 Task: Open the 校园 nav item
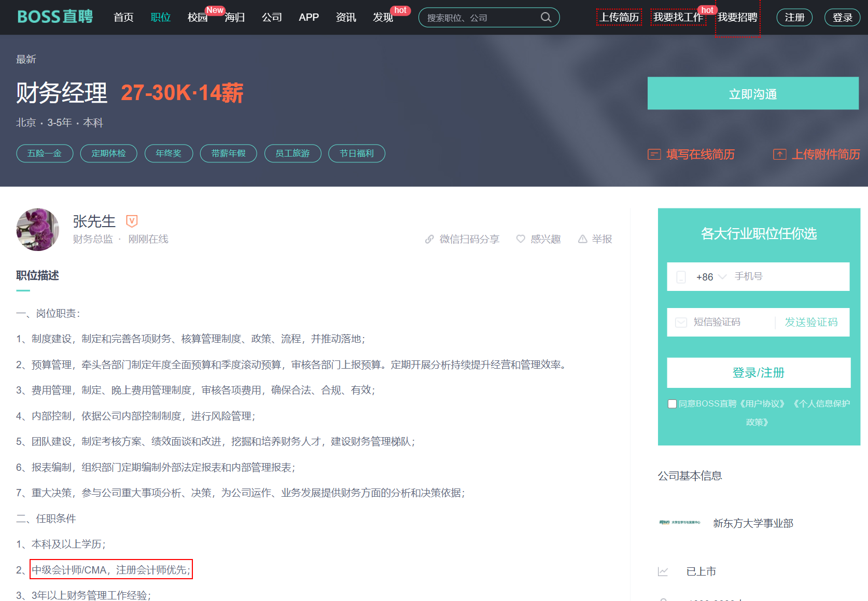point(198,17)
